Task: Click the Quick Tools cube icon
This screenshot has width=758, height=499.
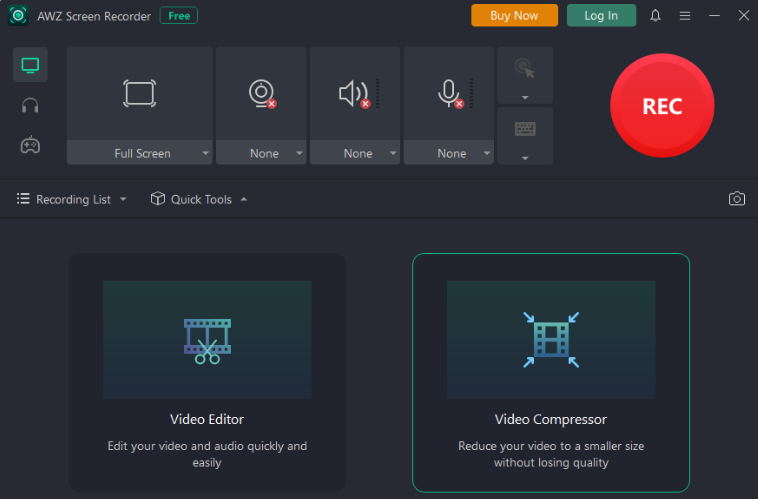Action: click(x=158, y=198)
